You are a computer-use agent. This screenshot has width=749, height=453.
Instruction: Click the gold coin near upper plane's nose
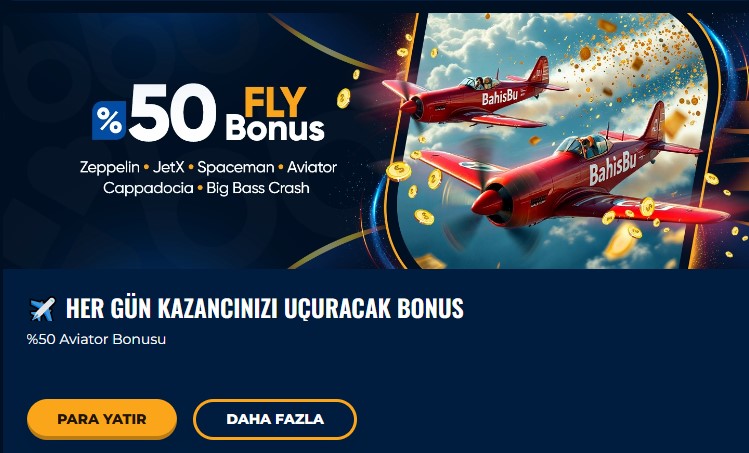(x=343, y=98)
